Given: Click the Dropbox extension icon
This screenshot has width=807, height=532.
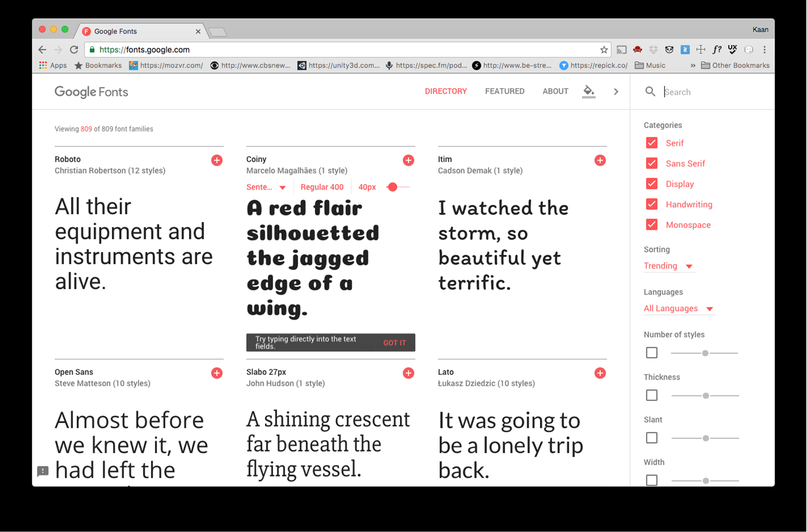Looking at the screenshot, I should tap(653, 50).
